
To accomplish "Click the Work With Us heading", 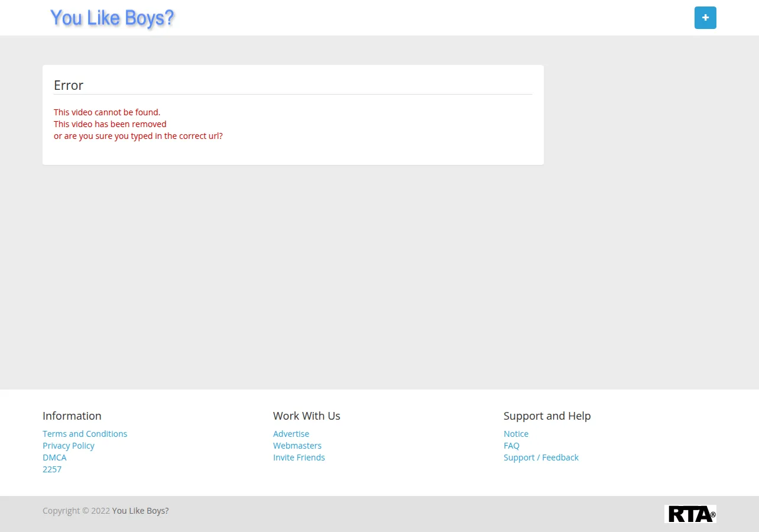I will click(307, 416).
